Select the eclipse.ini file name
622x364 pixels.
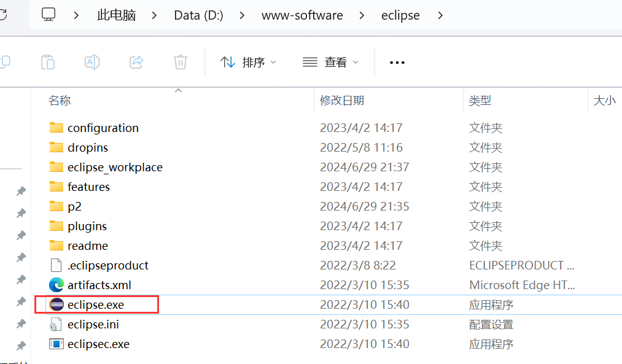tap(93, 324)
